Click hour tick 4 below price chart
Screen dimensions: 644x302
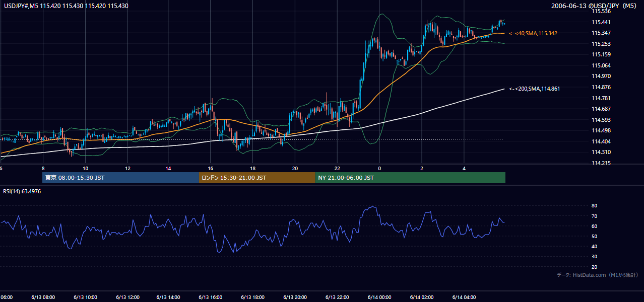464,168
